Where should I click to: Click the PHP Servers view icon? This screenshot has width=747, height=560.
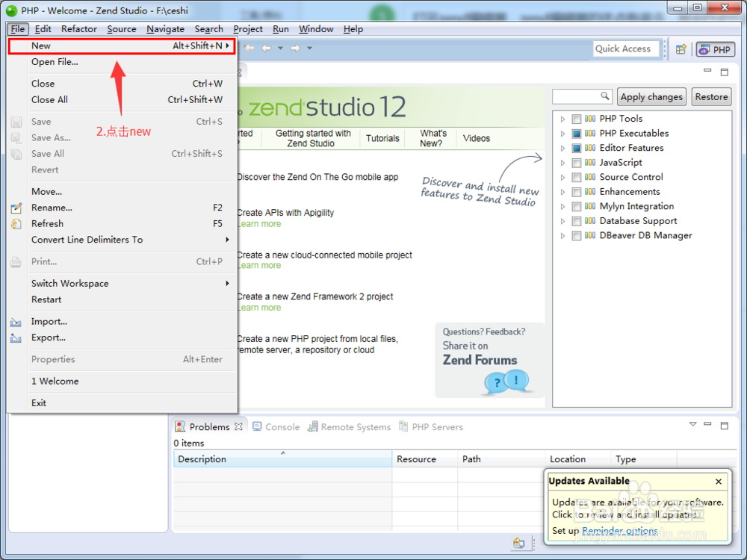(x=403, y=426)
